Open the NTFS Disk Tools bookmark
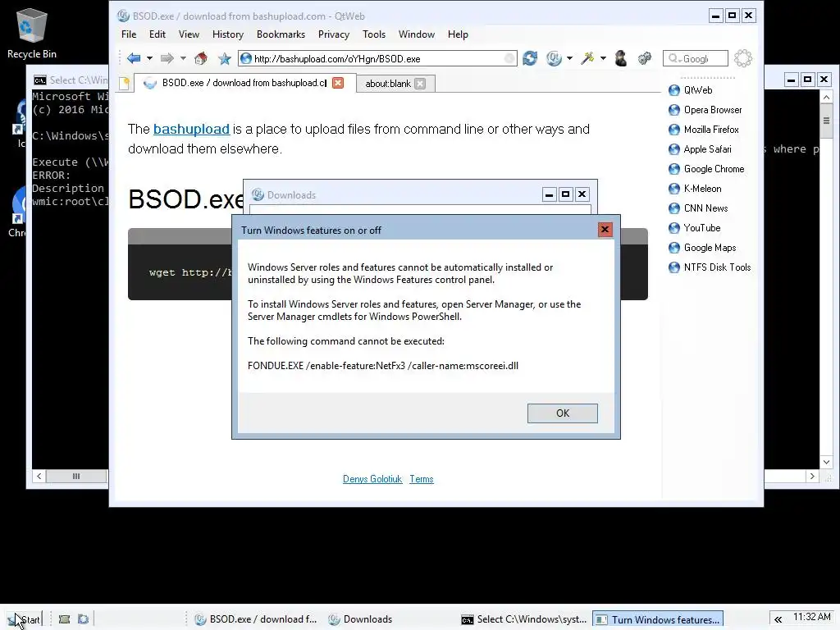This screenshot has width=840, height=630. point(710,267)
